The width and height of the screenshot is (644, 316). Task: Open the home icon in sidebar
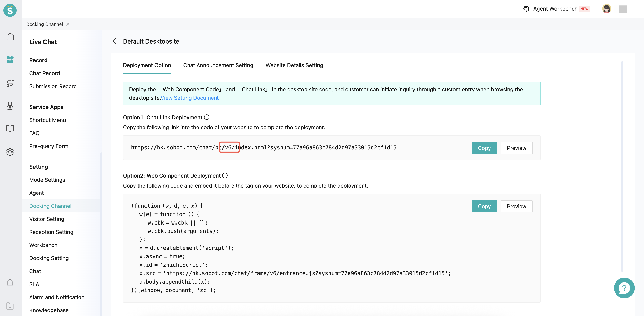click(10, 37)
